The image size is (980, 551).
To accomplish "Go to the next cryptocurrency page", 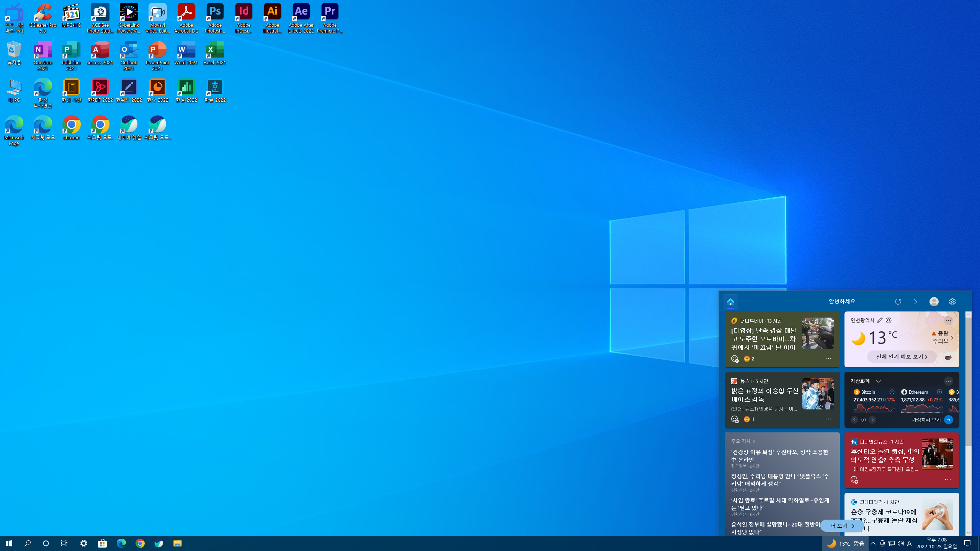I will pos(872,420).
